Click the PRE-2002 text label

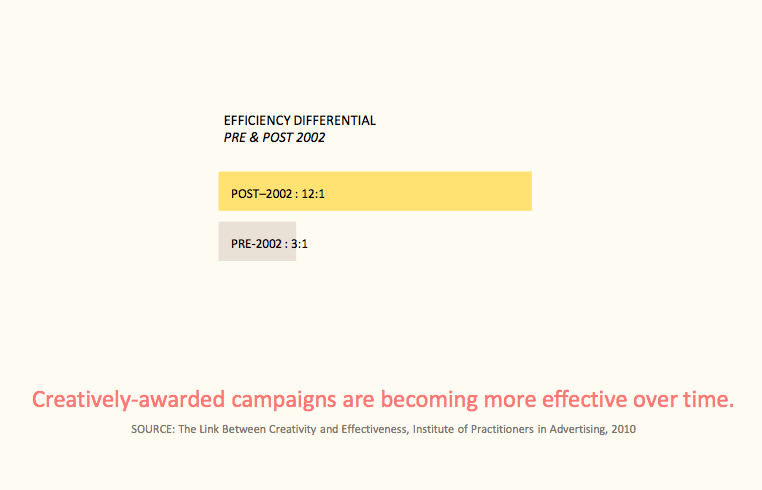point(256,244)
